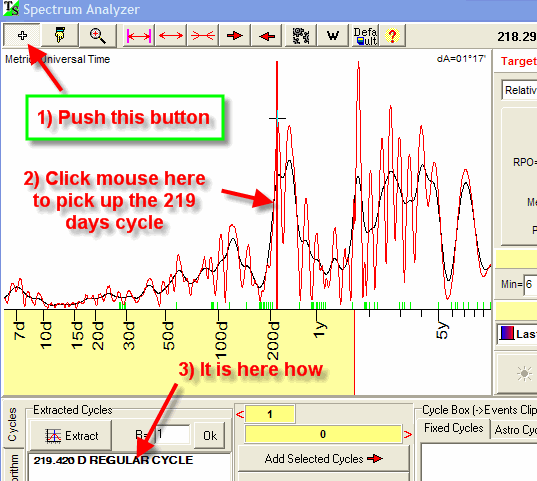This screenshot has height=481, width=537.
Task: Select the crosshair cursor tool button
Action: coord(22,35)
